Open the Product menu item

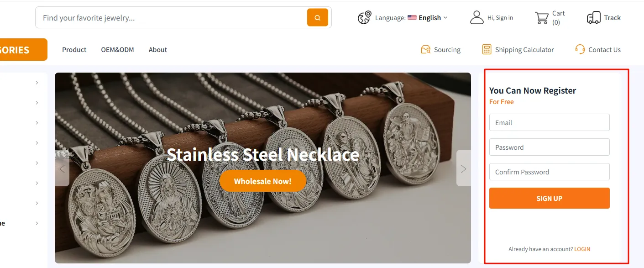(x=74, y=50)
